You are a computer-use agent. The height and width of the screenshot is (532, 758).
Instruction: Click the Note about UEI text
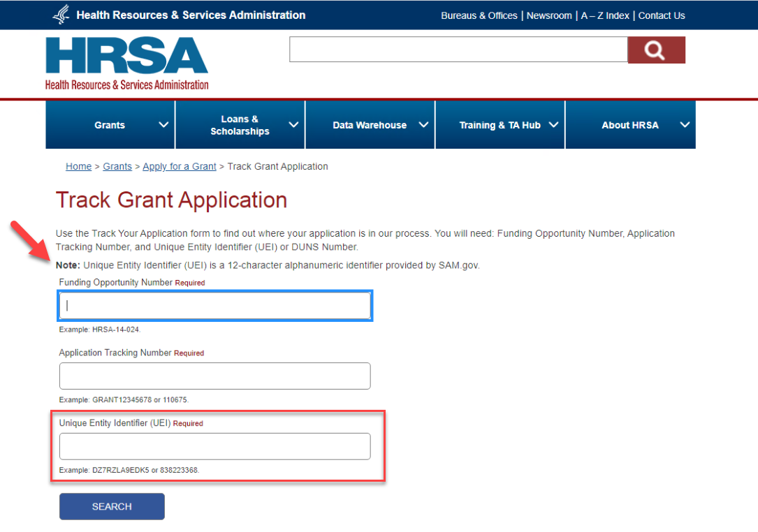268,265
